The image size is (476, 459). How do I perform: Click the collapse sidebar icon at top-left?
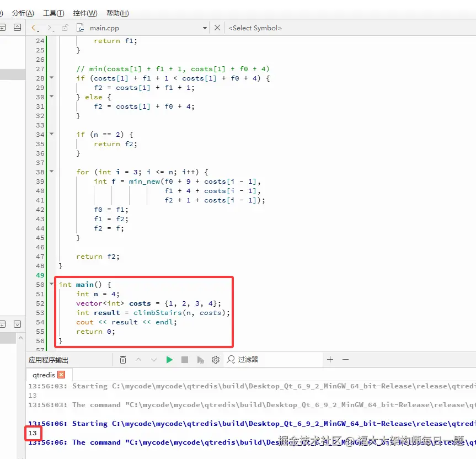pyautogui.click(x=17, y=28)
